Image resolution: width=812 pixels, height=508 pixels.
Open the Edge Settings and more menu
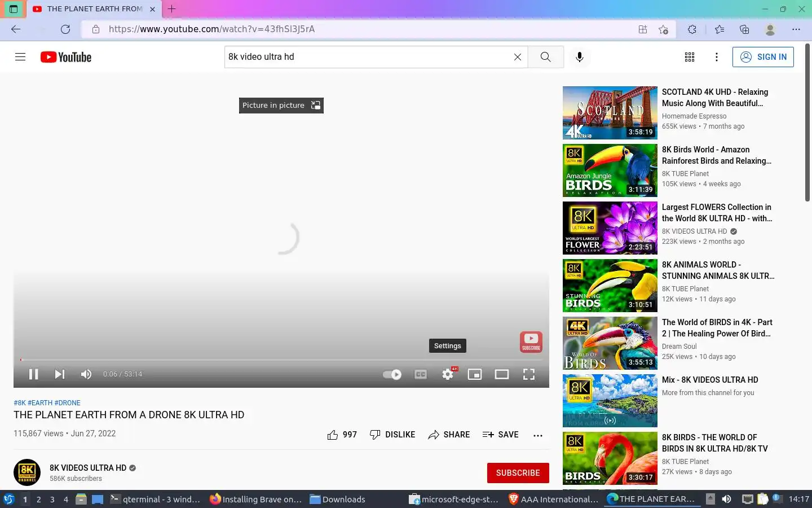tap(796, 29)
